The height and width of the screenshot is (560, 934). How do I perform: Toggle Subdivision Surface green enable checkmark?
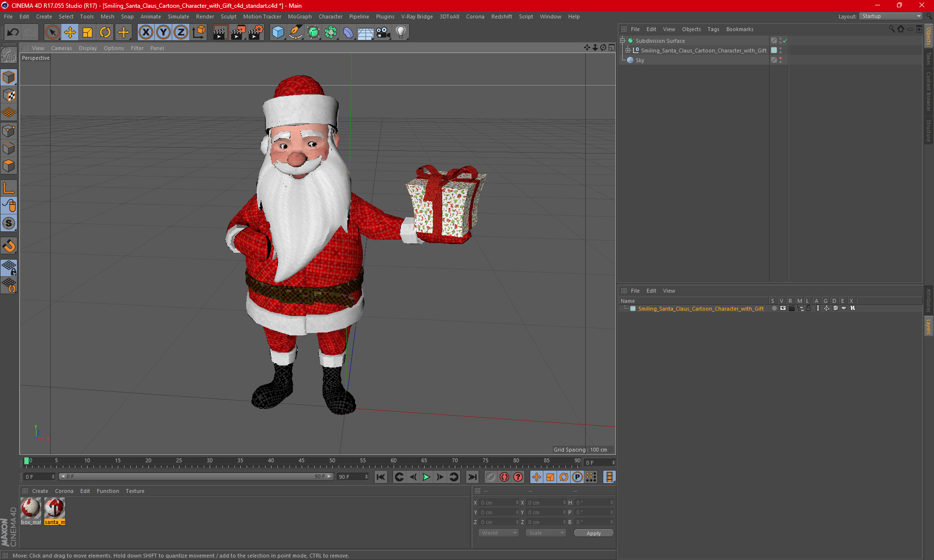tap(785, 41)
